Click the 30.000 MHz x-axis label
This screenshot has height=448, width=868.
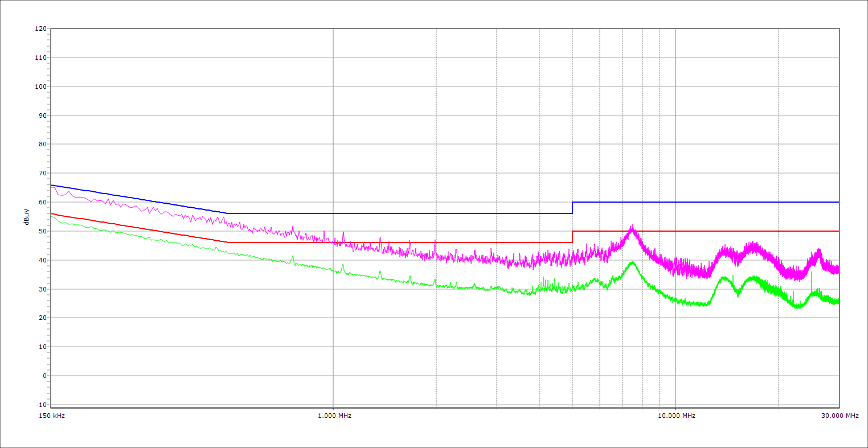coord(840,416)
